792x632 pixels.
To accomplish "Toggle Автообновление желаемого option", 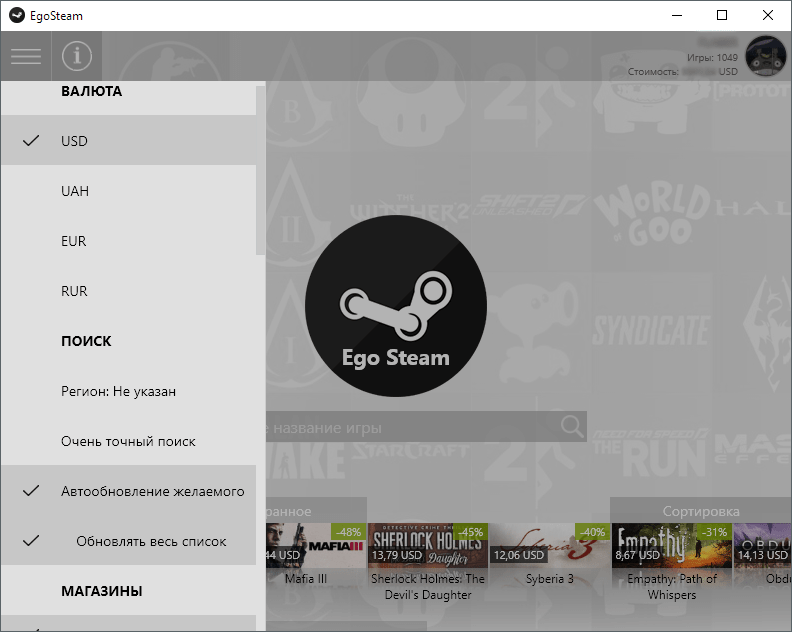I will pos(128,491).
